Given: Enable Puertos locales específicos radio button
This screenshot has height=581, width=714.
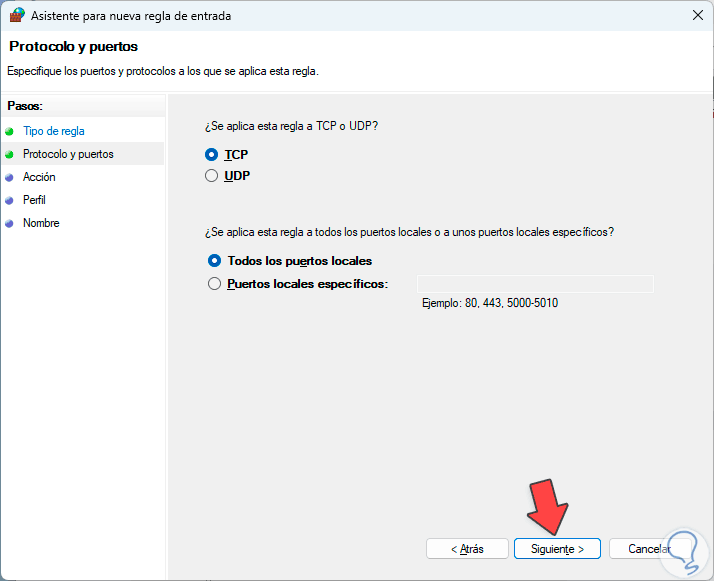Looking at the screenshot, I should 214,284.
